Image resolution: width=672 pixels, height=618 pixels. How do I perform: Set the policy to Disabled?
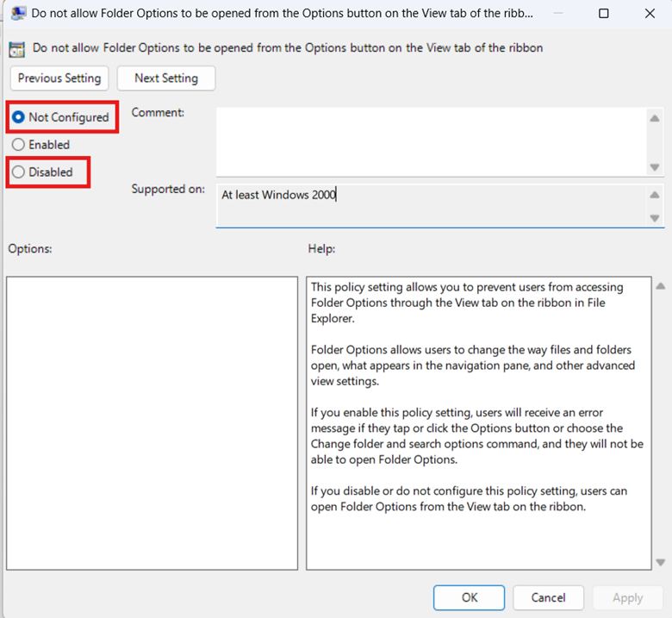18,172
